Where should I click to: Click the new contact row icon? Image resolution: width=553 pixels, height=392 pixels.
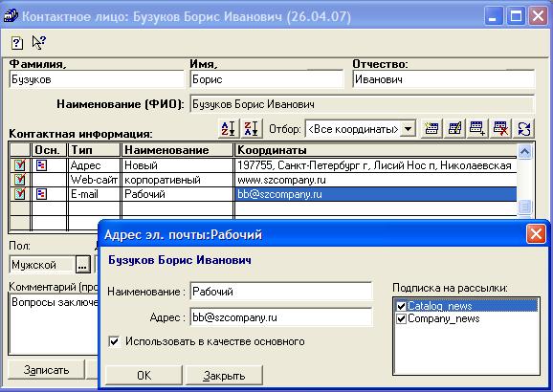[431, 128]
